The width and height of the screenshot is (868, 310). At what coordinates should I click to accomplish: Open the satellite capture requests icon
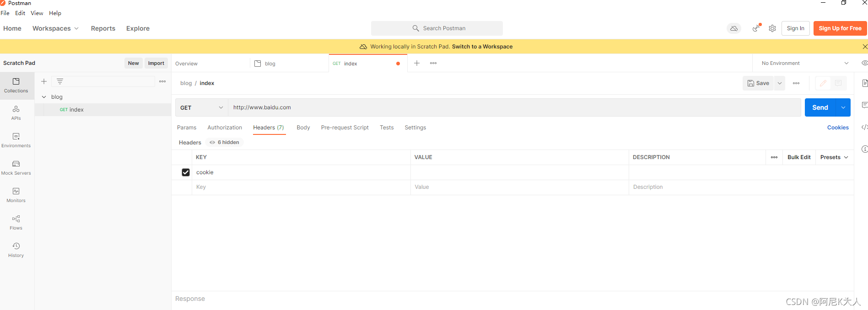[x=756, y=28]
